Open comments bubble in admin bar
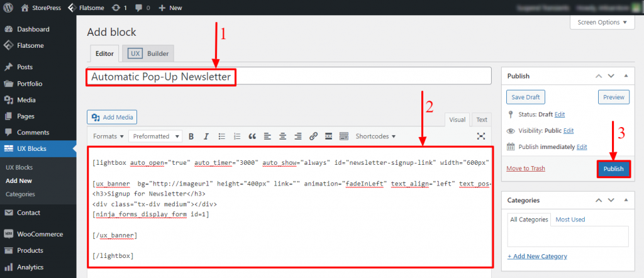The image size is (644, 278). pos(143,8)
